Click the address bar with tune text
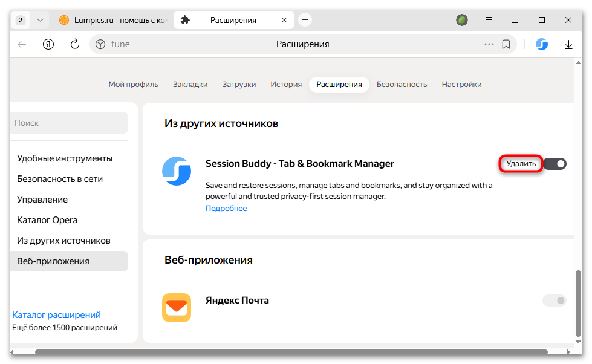 coord(303,44)
